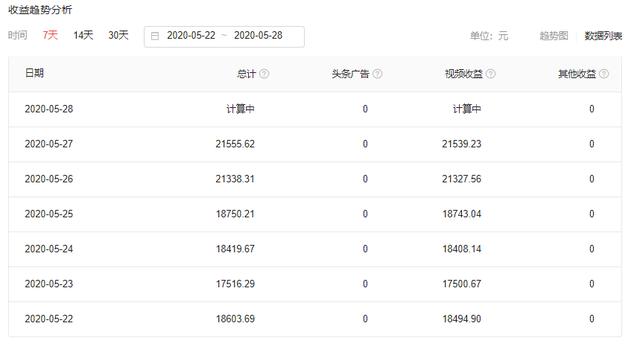Click help icon next to 其他收益
This screenshot has height=361, width=640.
pos(604,74)
